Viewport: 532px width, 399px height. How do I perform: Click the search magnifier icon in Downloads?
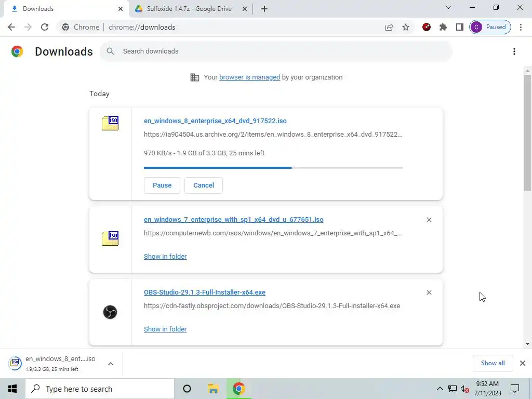click(x=110, y=51)
